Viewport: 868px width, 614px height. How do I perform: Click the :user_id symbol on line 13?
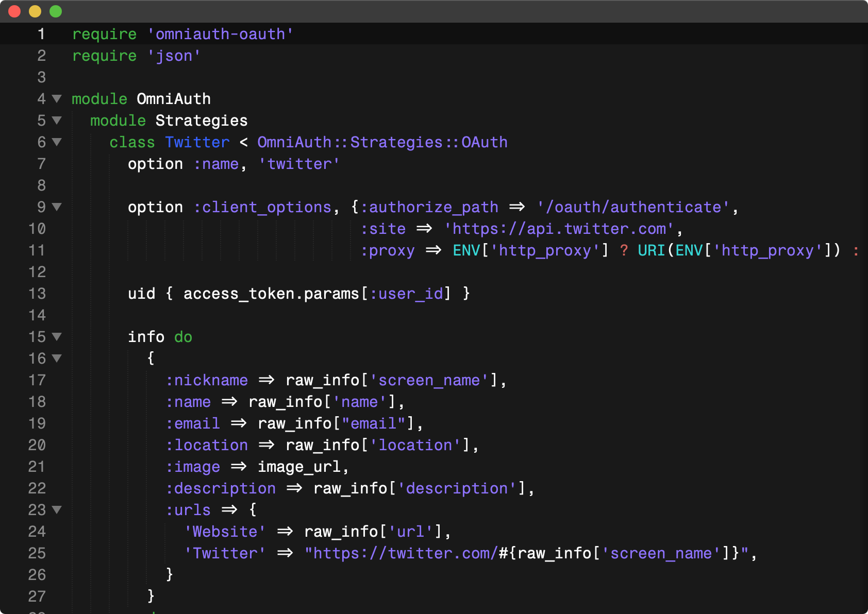(406, 294)
